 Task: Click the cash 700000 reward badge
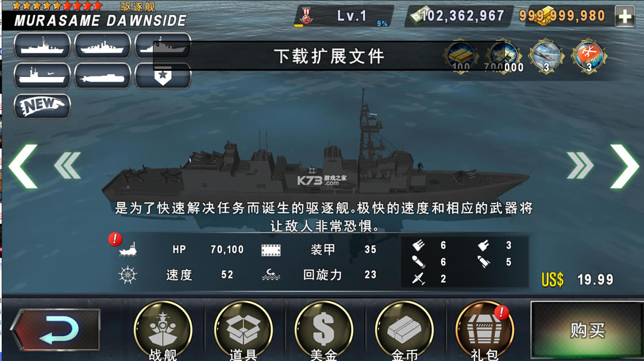[x=503, y=56]
